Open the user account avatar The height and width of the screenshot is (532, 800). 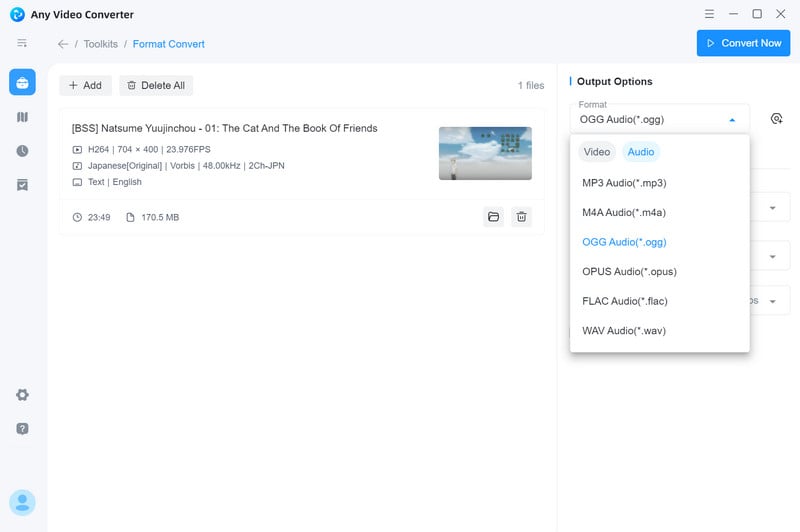[22, 502]
